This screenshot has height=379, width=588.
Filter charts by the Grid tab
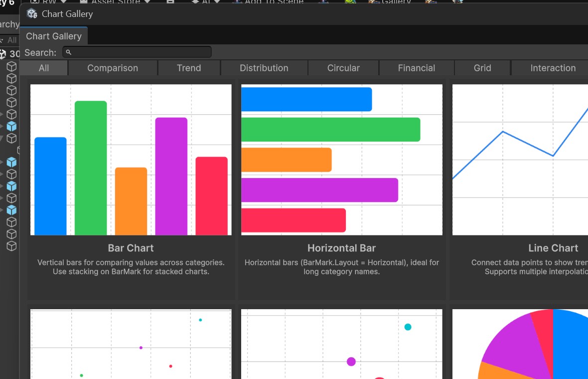pos(482,68)
